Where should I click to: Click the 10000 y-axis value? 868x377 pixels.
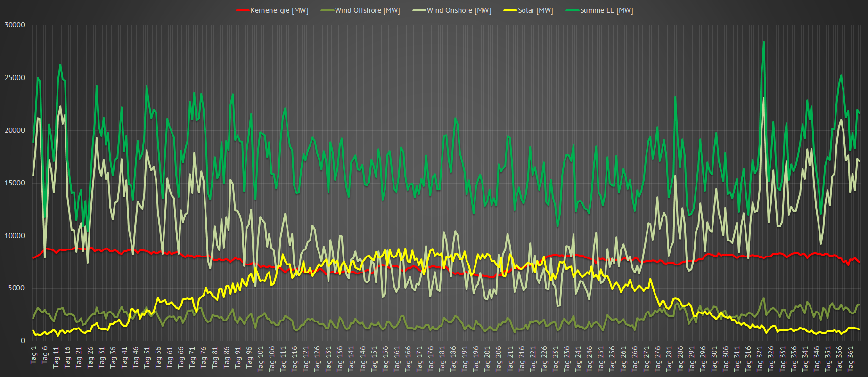click(x=15, y=236)
